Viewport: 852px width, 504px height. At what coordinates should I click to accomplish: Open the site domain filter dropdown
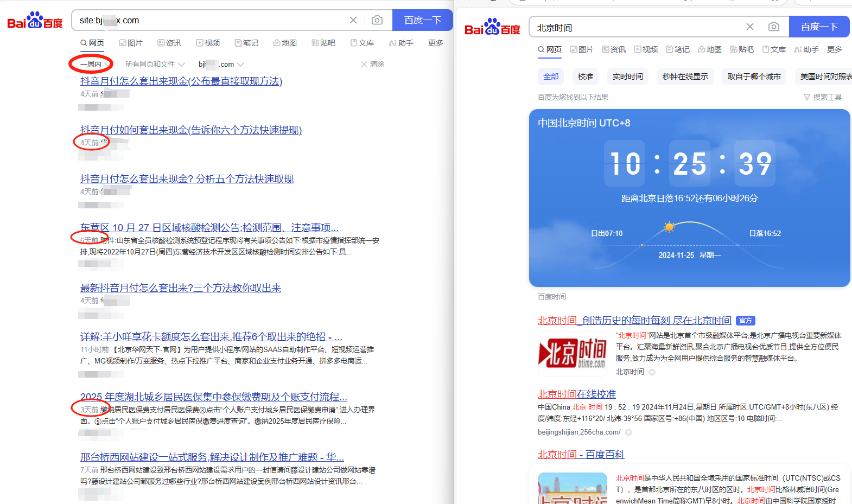[221, 64]
